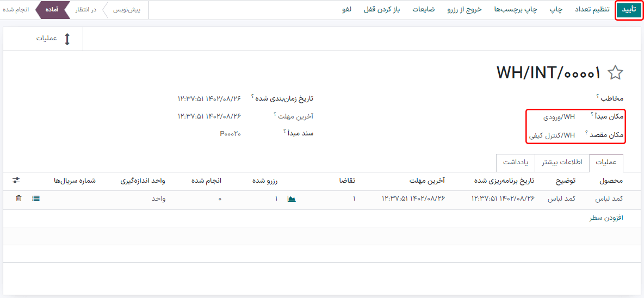Sort by آخرین مهلت column header
The image size is (644, 298).
click(427, 181)
